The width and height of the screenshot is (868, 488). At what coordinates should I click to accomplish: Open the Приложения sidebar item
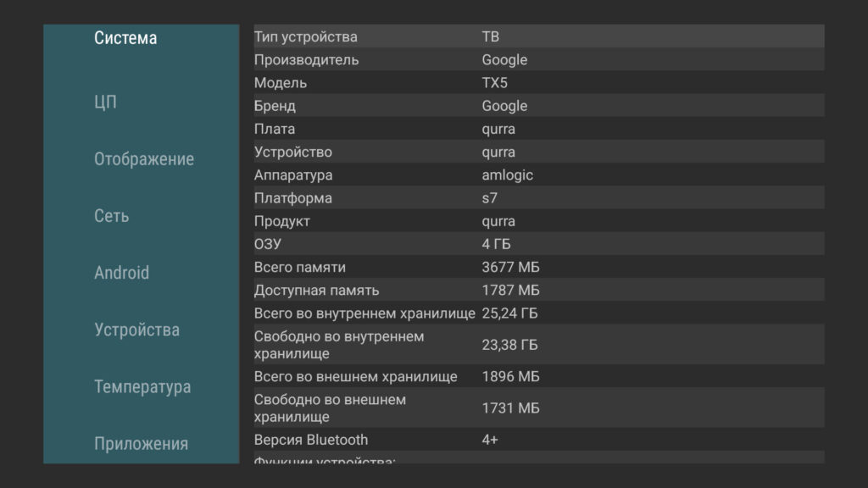141,444
